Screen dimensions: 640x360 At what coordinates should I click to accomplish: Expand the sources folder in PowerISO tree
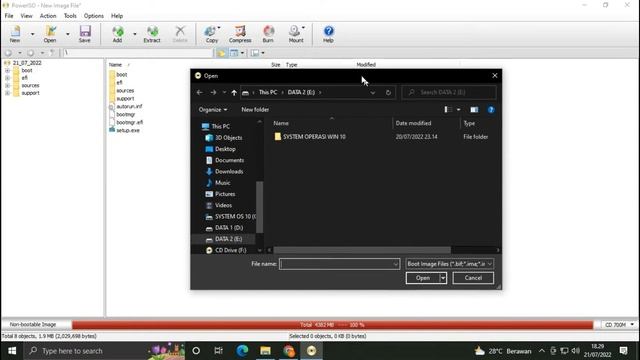[x=7, y=86]
